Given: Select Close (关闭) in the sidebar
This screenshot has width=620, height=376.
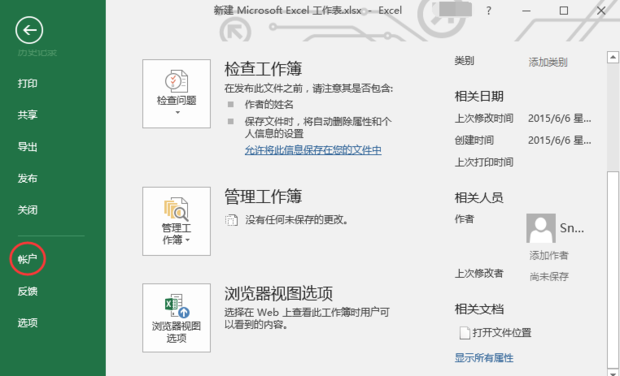Looking at the screenshot, I should (x=28, y=210).
